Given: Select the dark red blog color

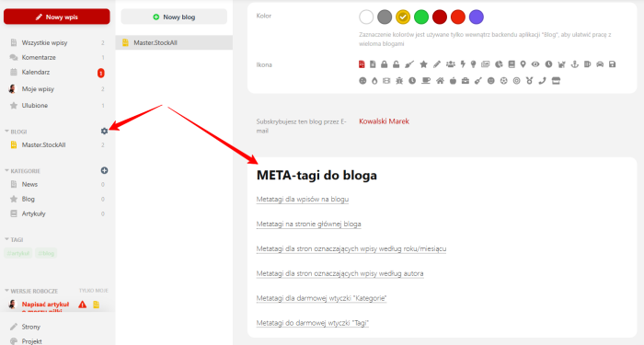Looking at the screenshot, I should coord(440,17).
